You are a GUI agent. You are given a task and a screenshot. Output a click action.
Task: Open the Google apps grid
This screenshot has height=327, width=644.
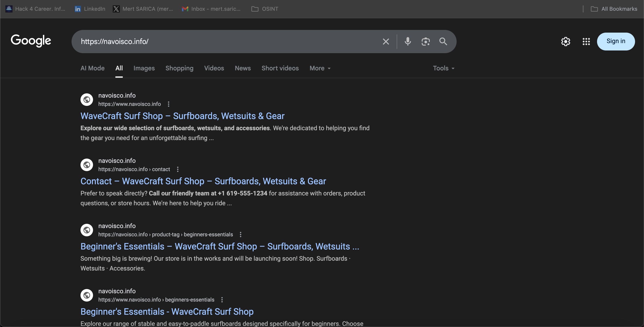(586, 42)
